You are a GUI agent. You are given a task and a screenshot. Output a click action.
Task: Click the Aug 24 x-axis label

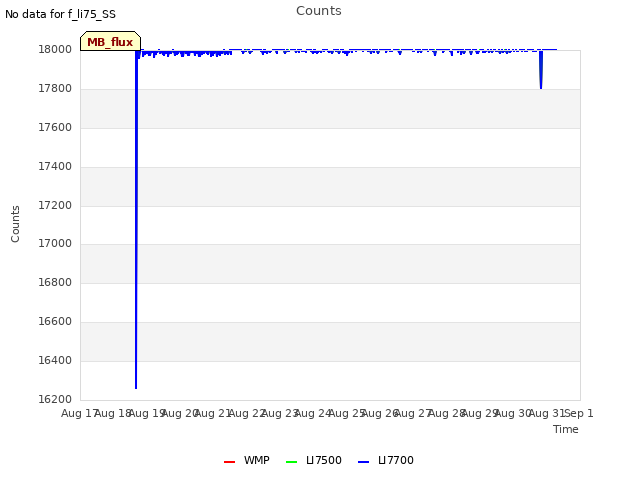click(x=313, y=413)
